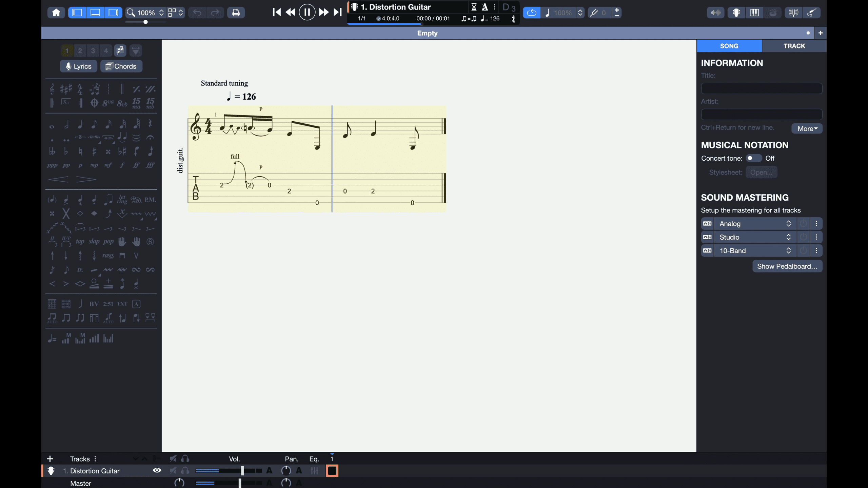Image resolution: width=868 pixels, height=488 pixels.
Task: Click the Show Pedalboard button
Action: 787,266
